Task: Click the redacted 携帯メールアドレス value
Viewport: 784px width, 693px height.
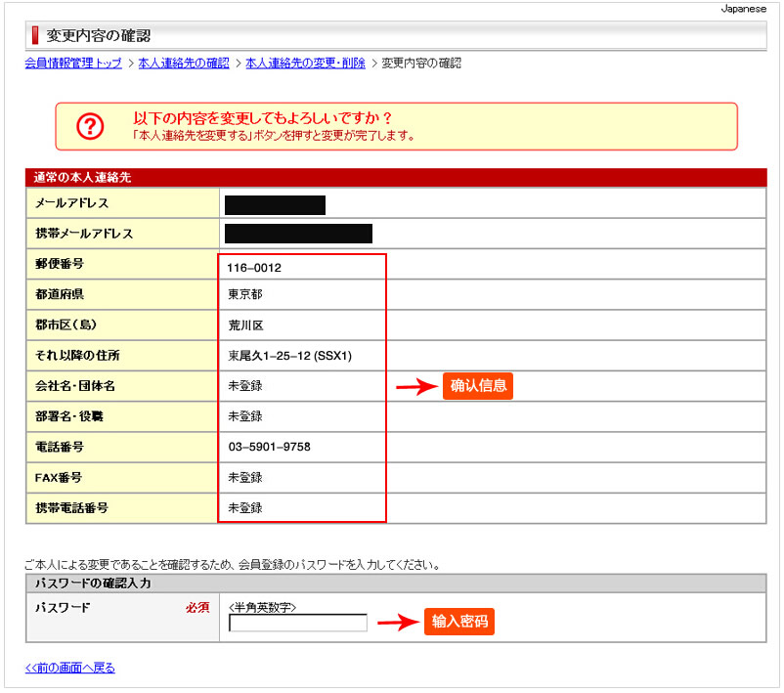Action: click(298, 234)
